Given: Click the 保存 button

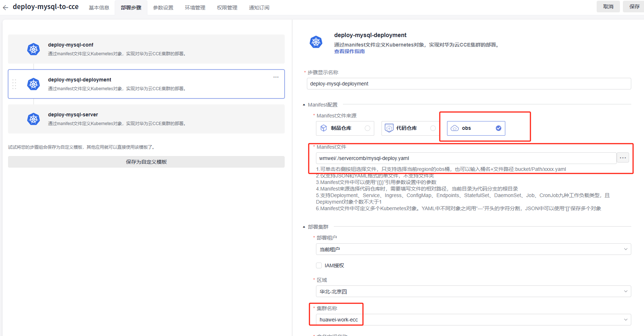Looking at the screenshot, I should [x=634, y=7].
